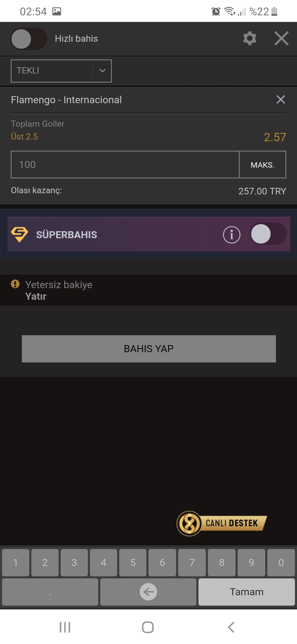The width and height of the screenshot is (297, 644).
Task: Open Android recent apps button
Action: pos(65,627)
